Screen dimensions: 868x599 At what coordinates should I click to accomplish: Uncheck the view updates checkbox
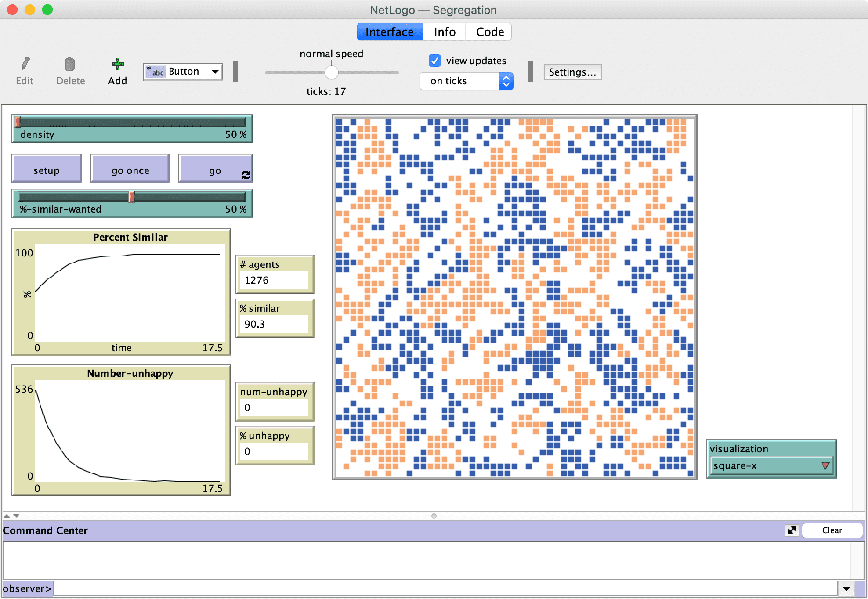[x=435, y=61]
